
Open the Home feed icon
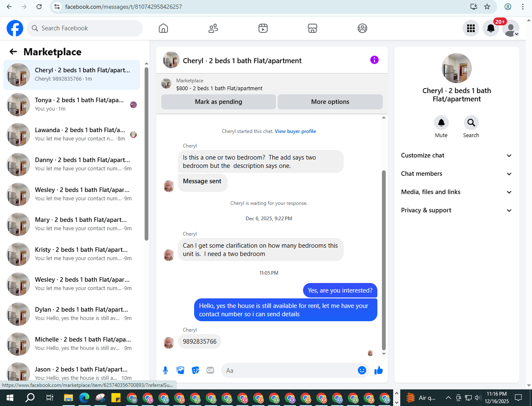coord(163,28)
